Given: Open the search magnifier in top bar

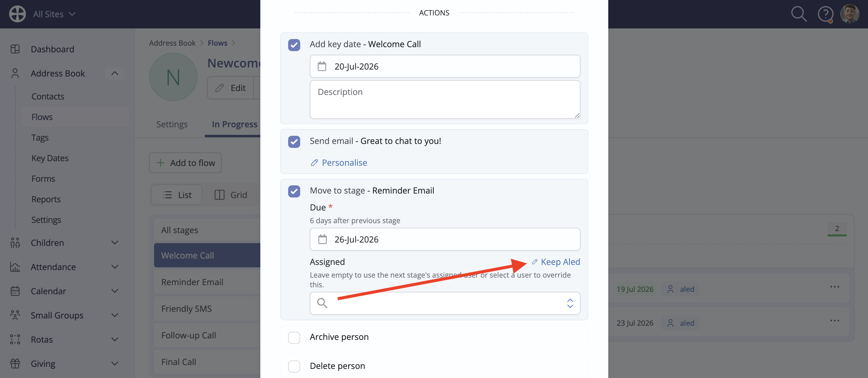Looking at the screenshot, I should (799, 14).
